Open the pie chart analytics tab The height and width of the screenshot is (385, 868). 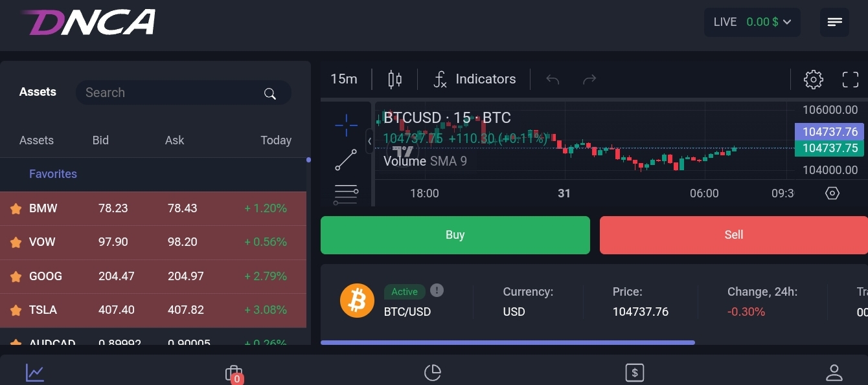(x=432, y=373)
